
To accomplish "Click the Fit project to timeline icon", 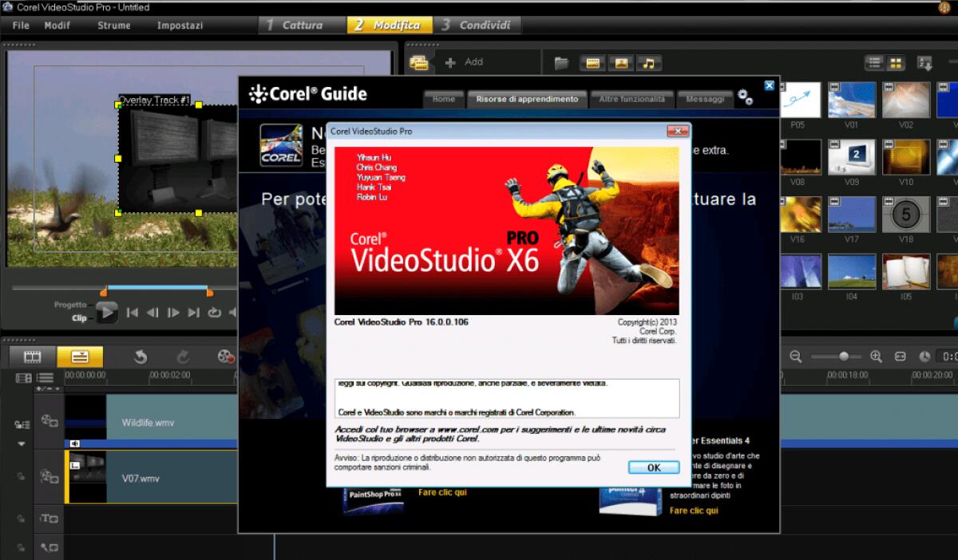I will (901, 357).
